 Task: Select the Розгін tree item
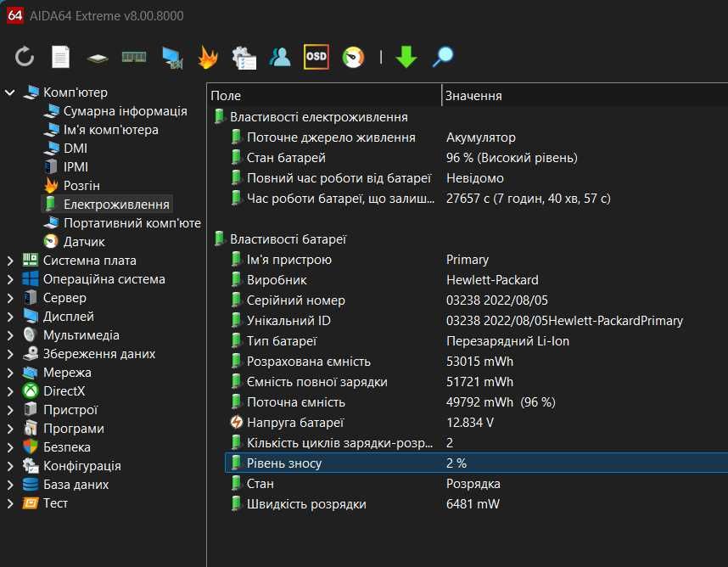click(81, 186)
